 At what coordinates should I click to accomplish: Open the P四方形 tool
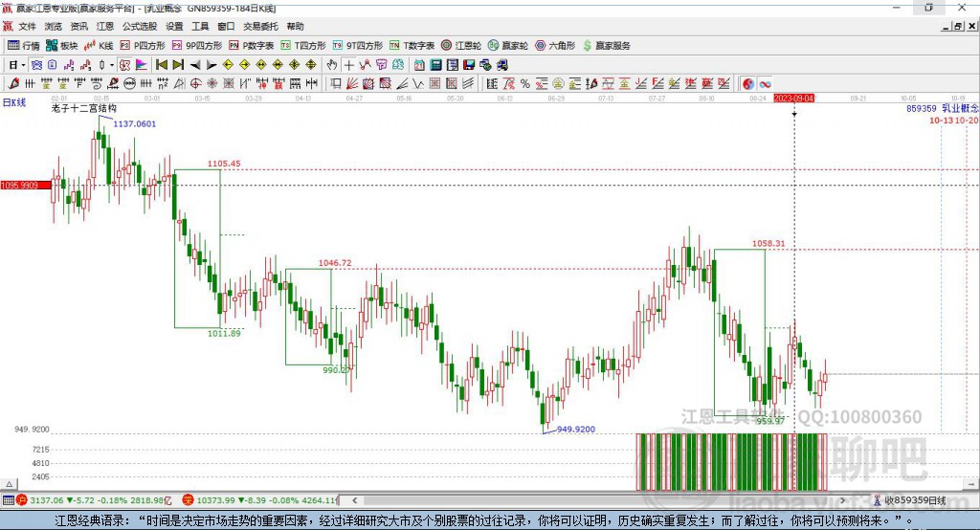point(143,46)
